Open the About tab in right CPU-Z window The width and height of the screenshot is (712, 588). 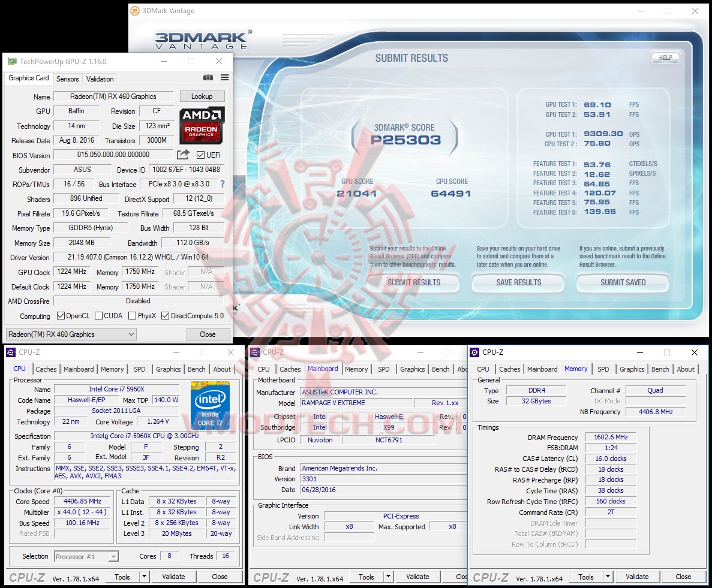[x=686, y=369]
